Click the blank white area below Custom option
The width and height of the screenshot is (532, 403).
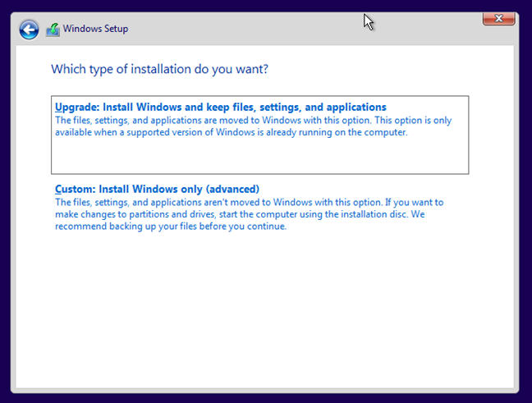point(263,312)
